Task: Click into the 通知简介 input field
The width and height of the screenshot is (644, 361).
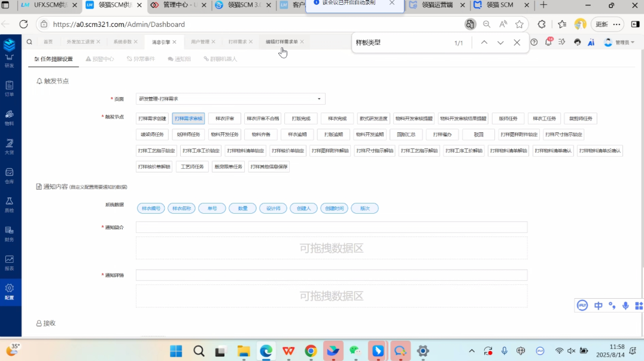Action: (331, 227)
